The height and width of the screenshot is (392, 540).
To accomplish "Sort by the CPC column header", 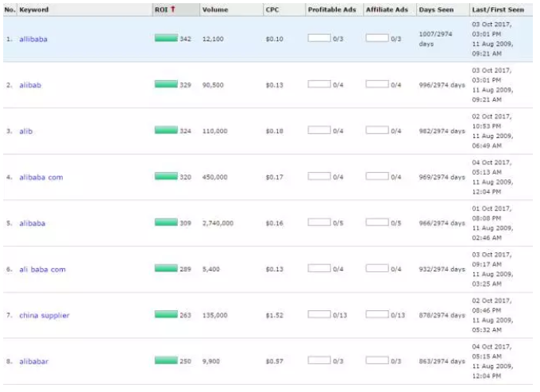I will (x=271, y=10).
